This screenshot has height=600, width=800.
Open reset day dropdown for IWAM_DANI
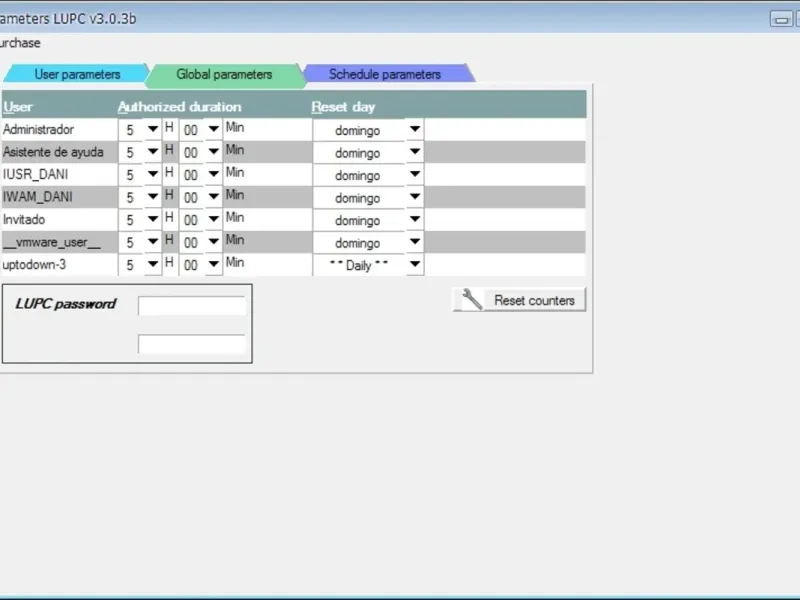[415, 196]
